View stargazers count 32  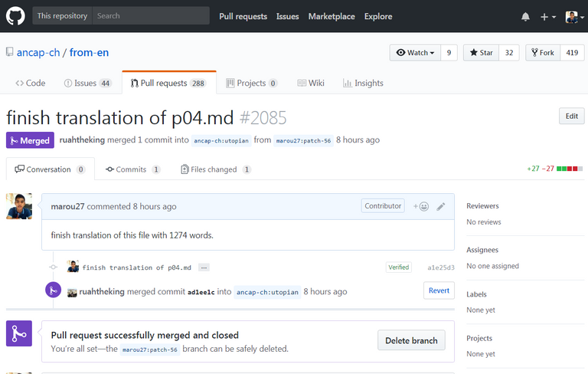point(509,53)
